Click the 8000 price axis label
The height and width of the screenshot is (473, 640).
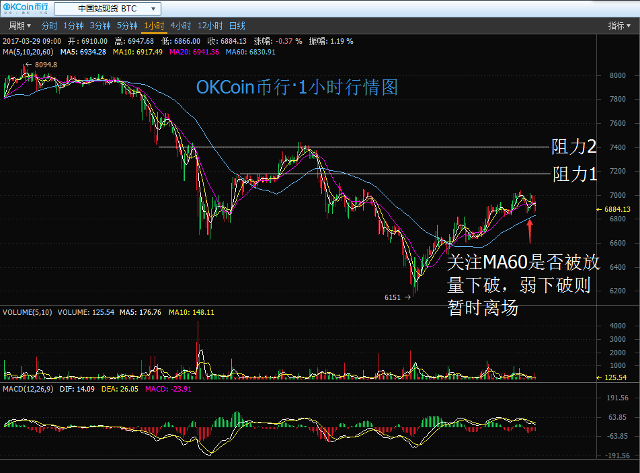point(618,76)
